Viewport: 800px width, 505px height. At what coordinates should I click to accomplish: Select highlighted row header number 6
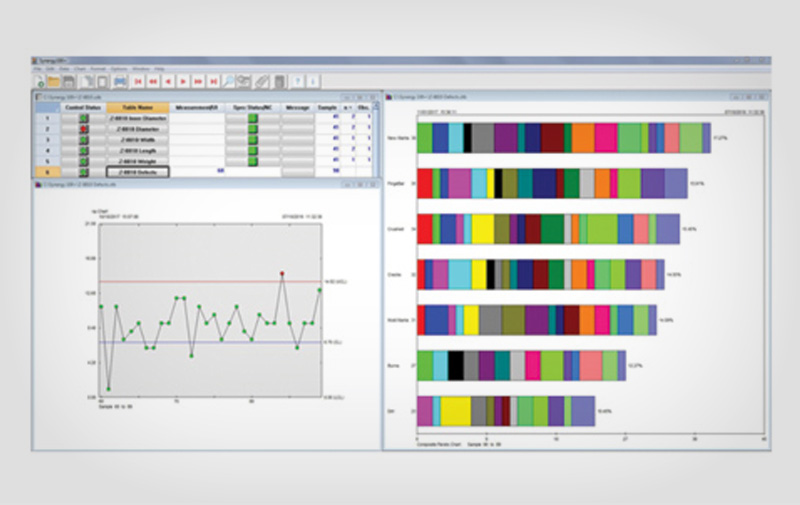[x=48, y=172]
